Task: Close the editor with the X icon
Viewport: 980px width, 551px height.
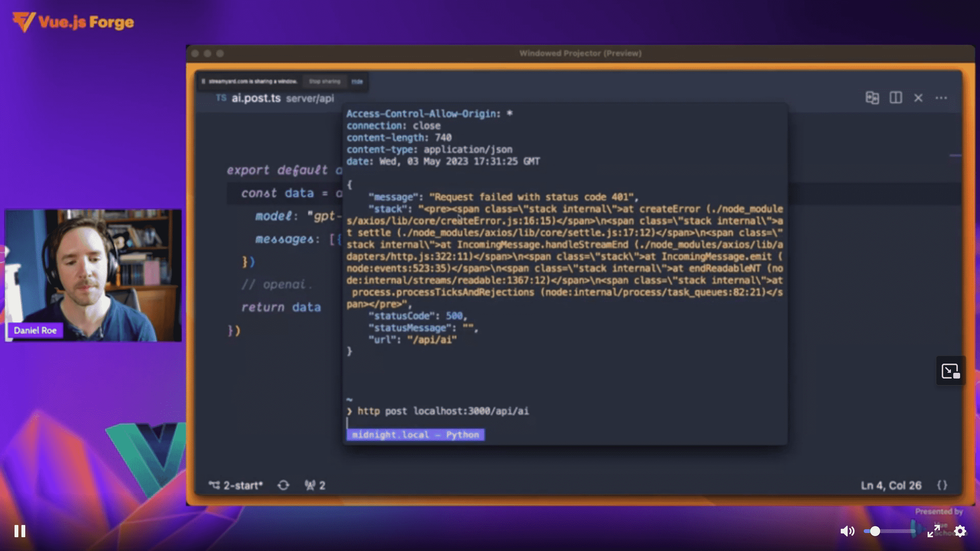Action: pos(918,98)
